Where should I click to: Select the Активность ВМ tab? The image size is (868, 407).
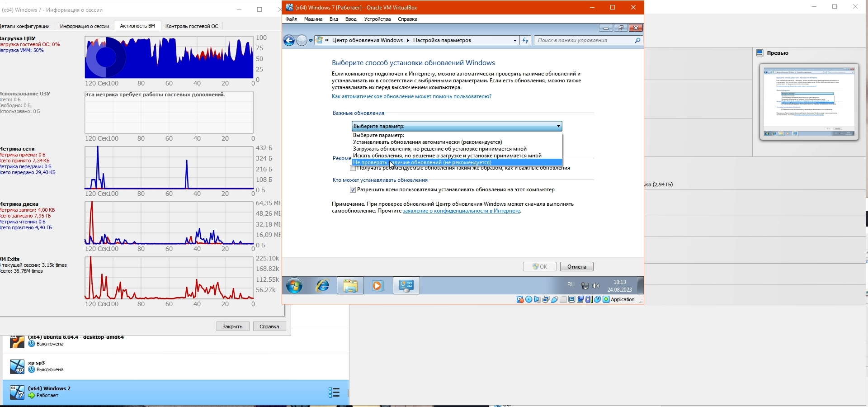(x=137, y=26)
